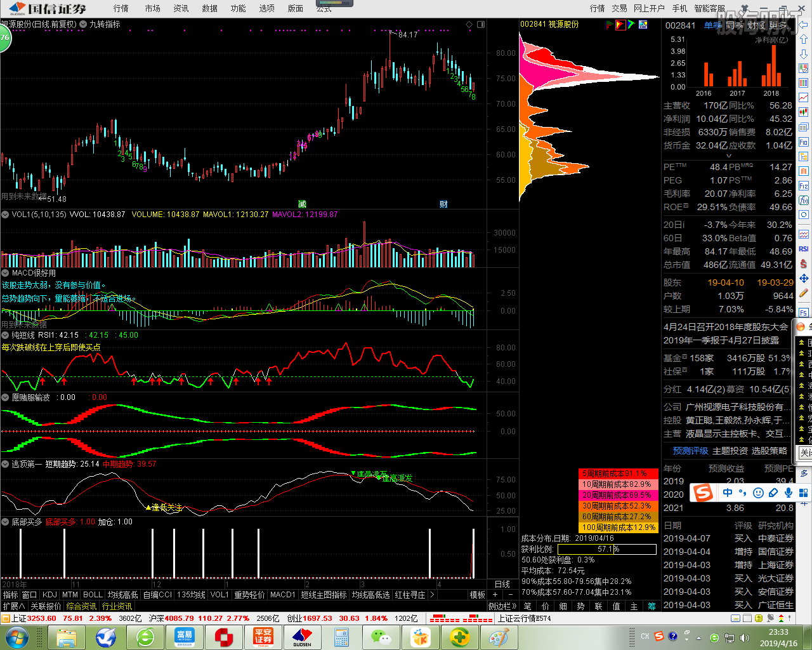Viewport: 812px width, 650px height.
Task: Click the 5周期前成本 red legend swatch
Action: [617, 474]
